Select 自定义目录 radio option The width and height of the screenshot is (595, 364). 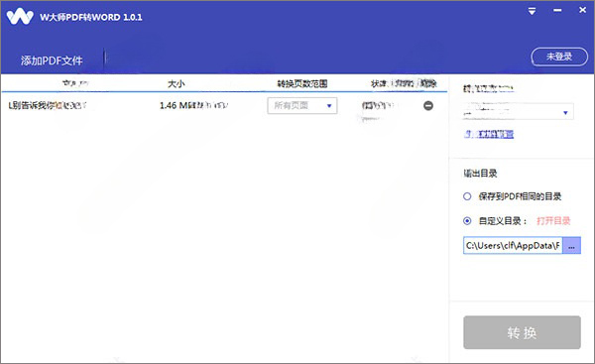pos(467,221)
